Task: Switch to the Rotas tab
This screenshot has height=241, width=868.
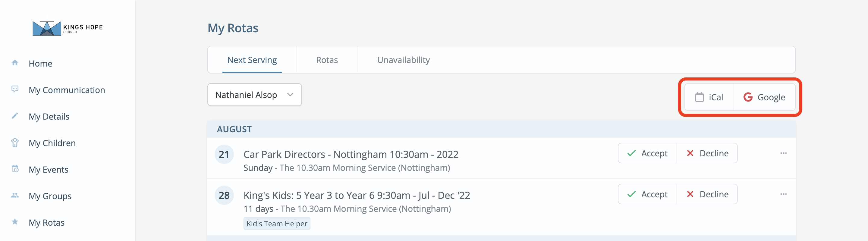Action: pyautogui.click(x=327, y=60)
